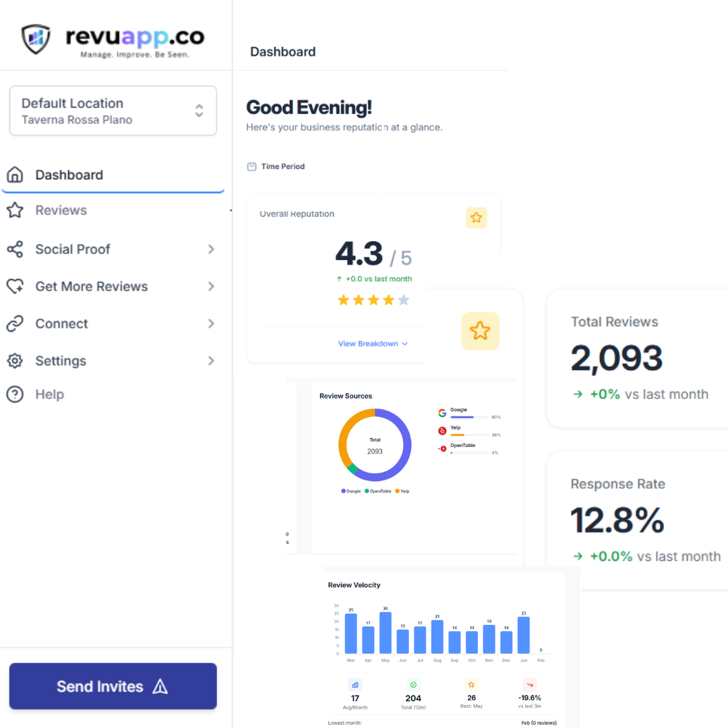This screenshot has width=728, height=728.
Task: Expand the Settings submenu chevron
Action: (x=211, y=361)
